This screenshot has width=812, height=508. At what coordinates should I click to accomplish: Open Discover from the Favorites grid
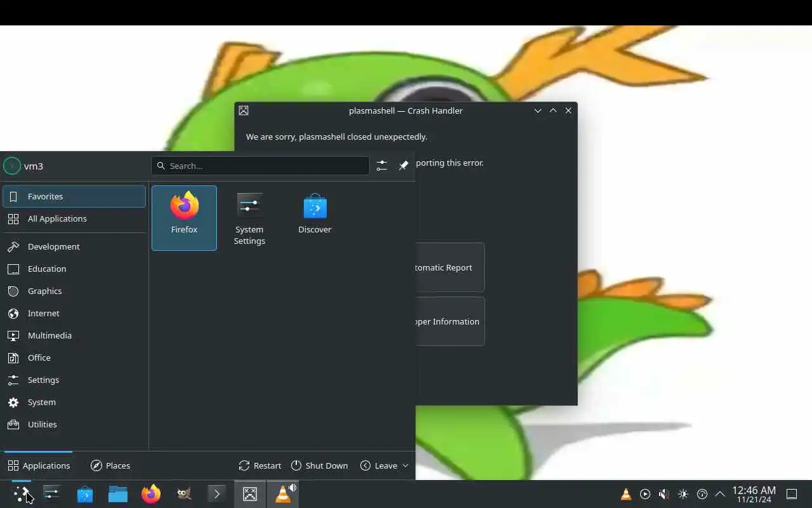click(x=315, y=218)
